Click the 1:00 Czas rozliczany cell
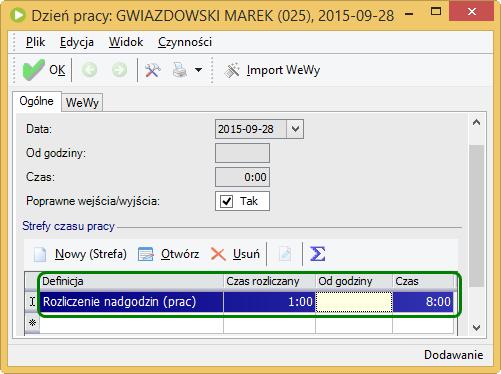The height and width of the screenshot is (374, 501). (269, 302)
